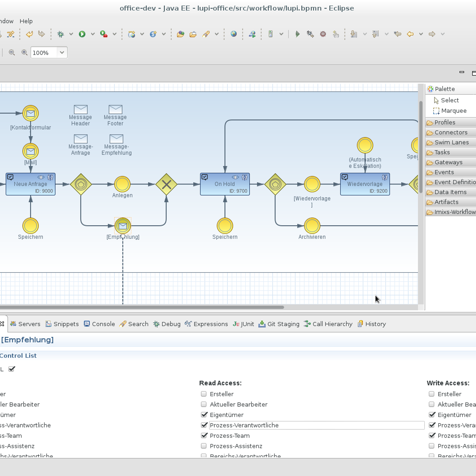Select the Anlegen event circle
The width and height of the screenshot is (476, 476).
(x=122, y=184)
